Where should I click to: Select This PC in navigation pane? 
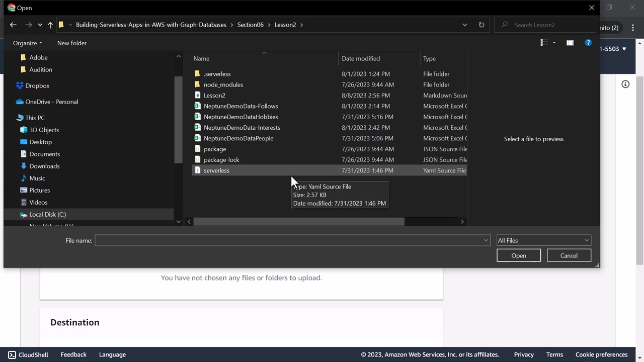35,118
